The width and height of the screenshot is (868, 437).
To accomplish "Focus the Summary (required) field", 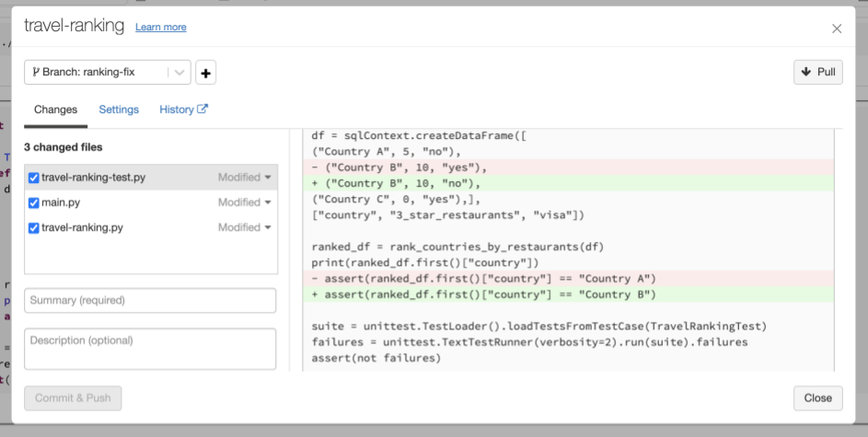I will pos(150,301).
